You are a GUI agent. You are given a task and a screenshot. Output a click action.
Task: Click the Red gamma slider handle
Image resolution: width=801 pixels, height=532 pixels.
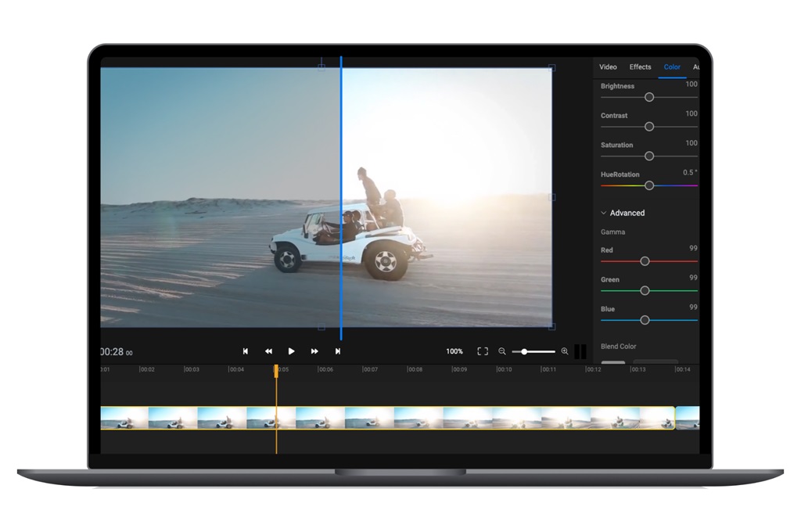(x=645, y=261)
